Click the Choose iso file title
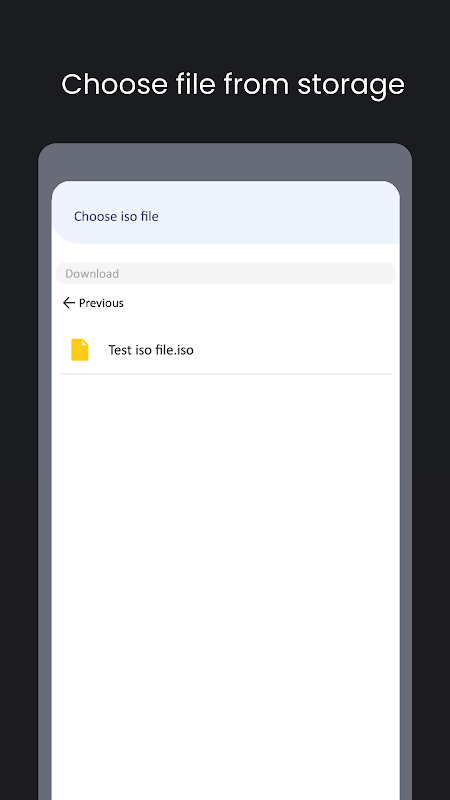This screenshot has height=800, width=450. coord(116,216)
